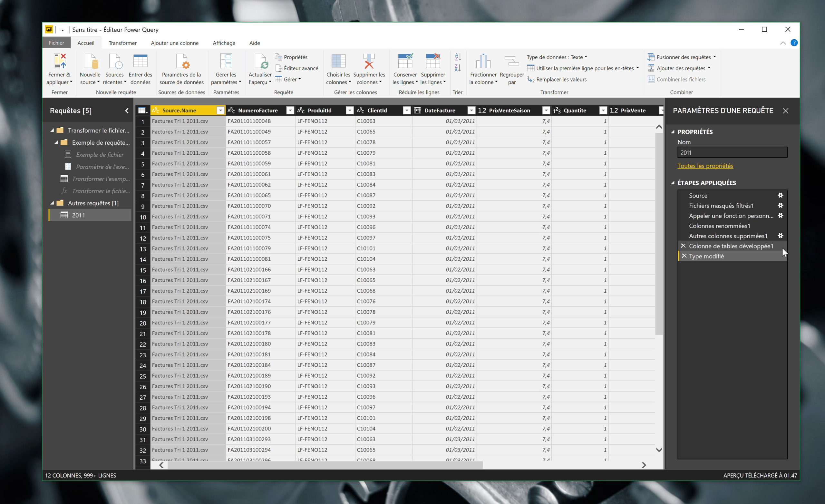Image resolution: width=825 pixels, height=504 pixels.
Task: Delete the Type modifié step with X
Action: 684,256
